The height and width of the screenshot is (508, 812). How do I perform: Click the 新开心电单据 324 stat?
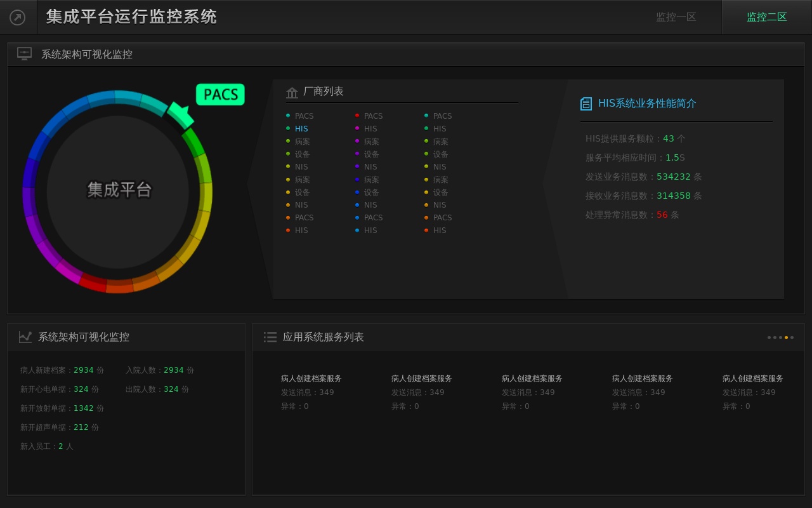[x=60, y=389]
